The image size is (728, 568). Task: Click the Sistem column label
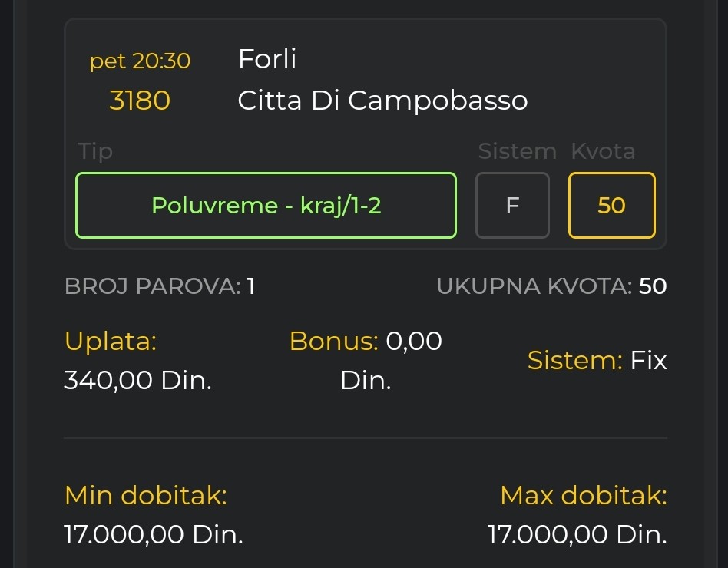point(517,151)
